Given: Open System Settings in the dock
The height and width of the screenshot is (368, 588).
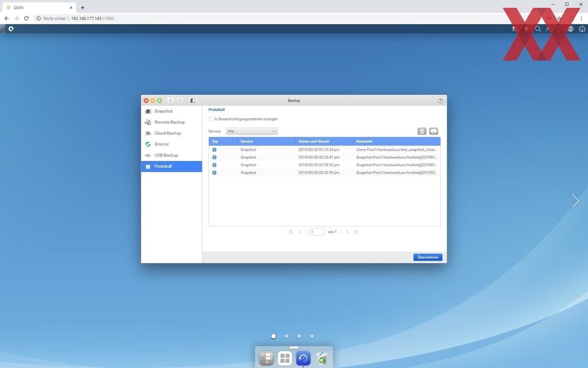Looking at the screenshot, I should coord(266,358).
